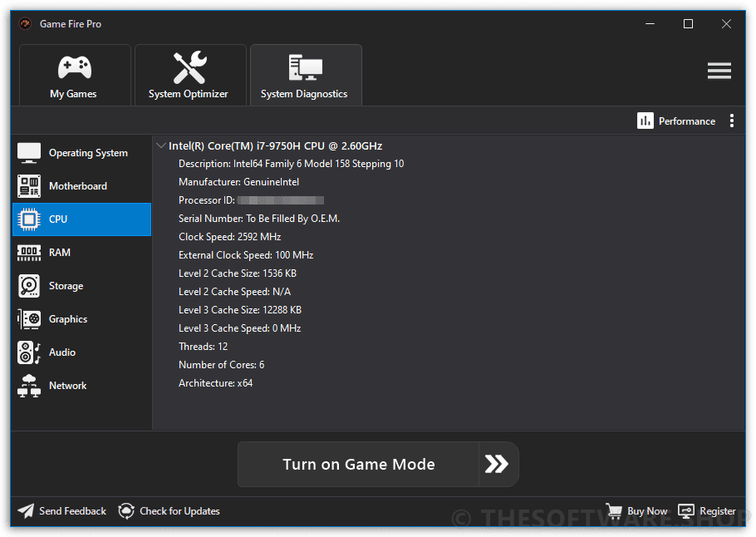Screen dimensions: 756x537
Task: Click the Game Fire Pro logo icon
Action: (x=25, y=23)
